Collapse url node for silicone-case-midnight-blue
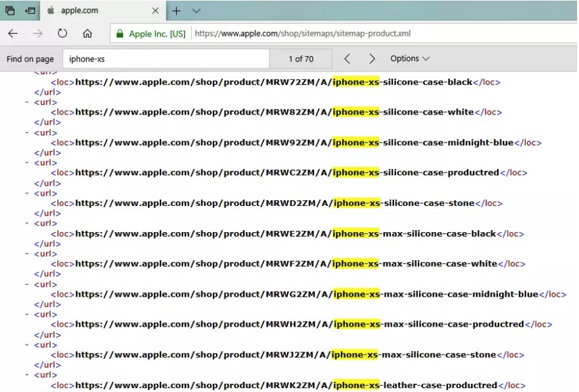 [27, 132]
